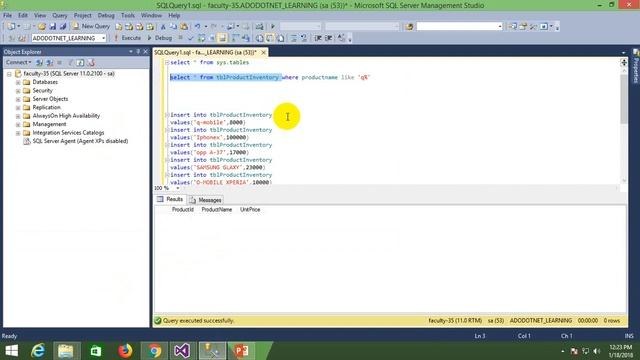Screen dimensions: 640x360
Task: Click the Open File folder icon
Action: [42, 26]
